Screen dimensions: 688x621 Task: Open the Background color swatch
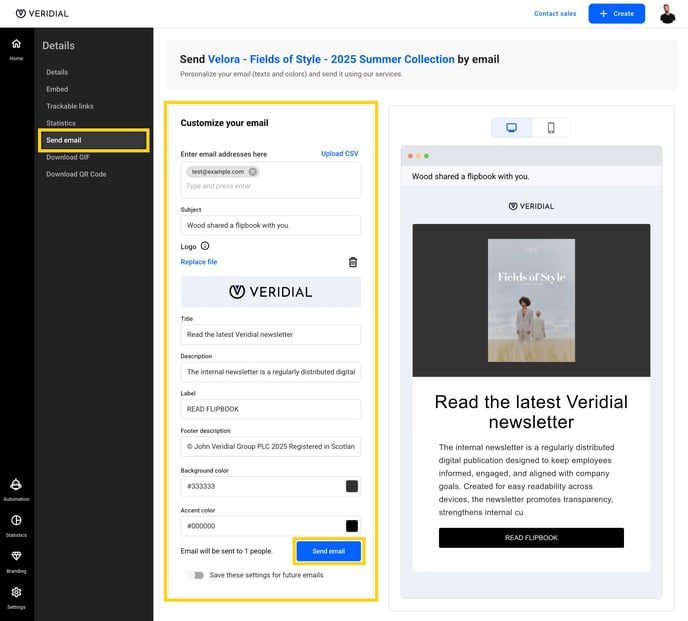351,486
